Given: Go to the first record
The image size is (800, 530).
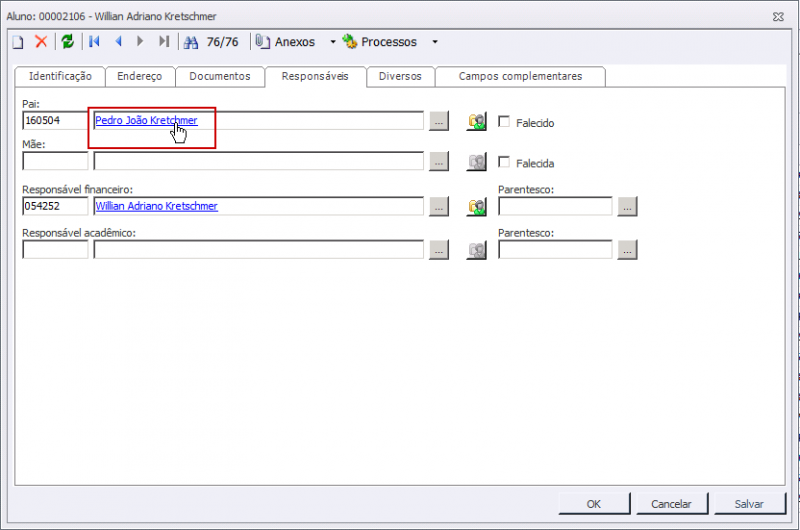Looking at the screenshot, I should [x=95, y=42].
